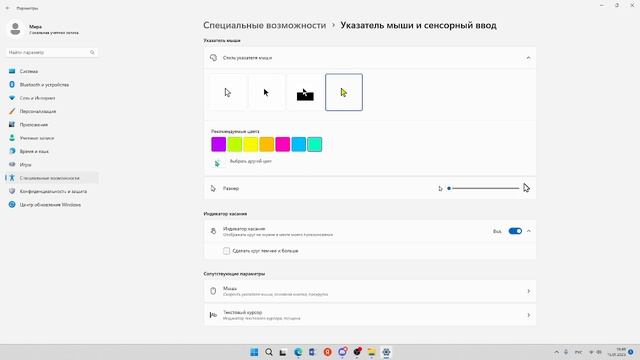Screen dimensions: 640x360
Task: Select the custom color pointer style
Action: click(344, 92)
